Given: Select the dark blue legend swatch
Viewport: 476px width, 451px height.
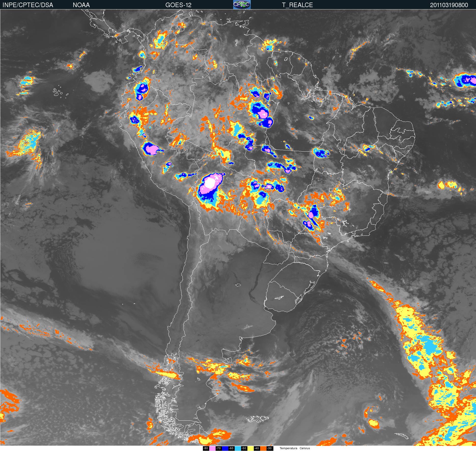Looking at the screenshot, I should (225, 448).
